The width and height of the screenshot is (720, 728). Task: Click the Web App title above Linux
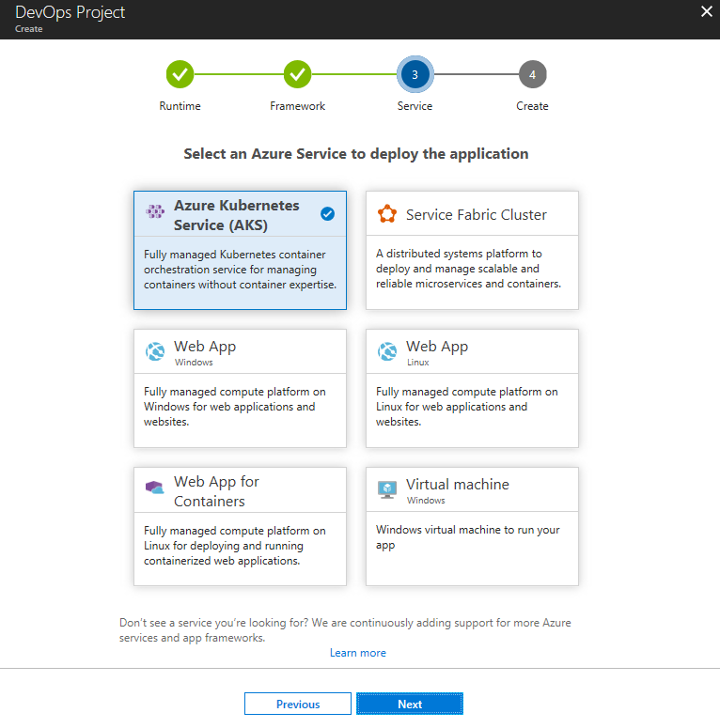coord(437,347)
